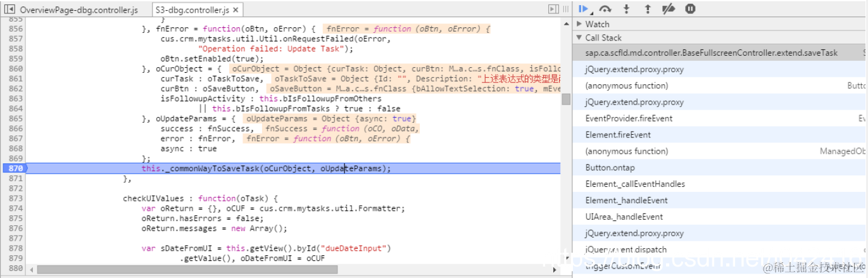Image resolution: width=868 pixels, height=278 pixels.
Task: Toggle pause on exceptions
Action: pyautogui.click(x=690, y=9)
